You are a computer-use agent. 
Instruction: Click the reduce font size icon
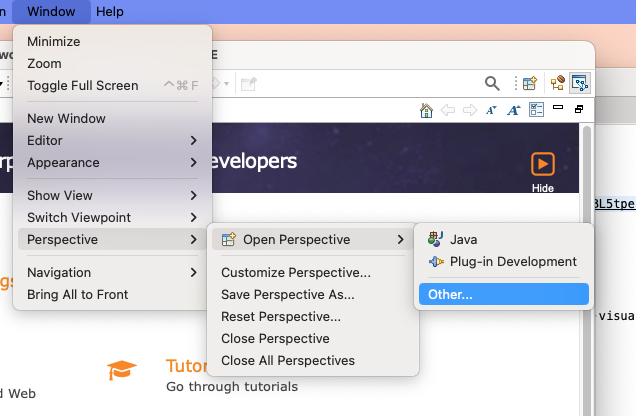pos(491,110)
